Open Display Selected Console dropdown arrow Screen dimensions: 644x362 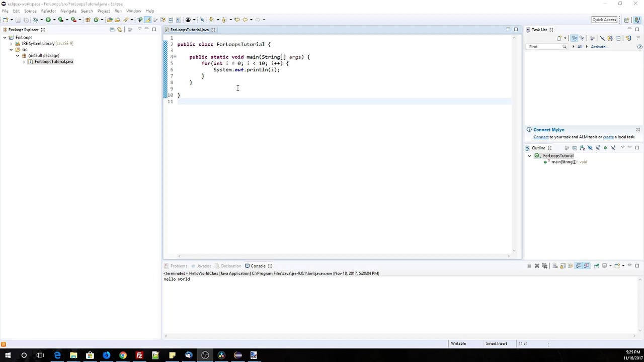point(610,265)
